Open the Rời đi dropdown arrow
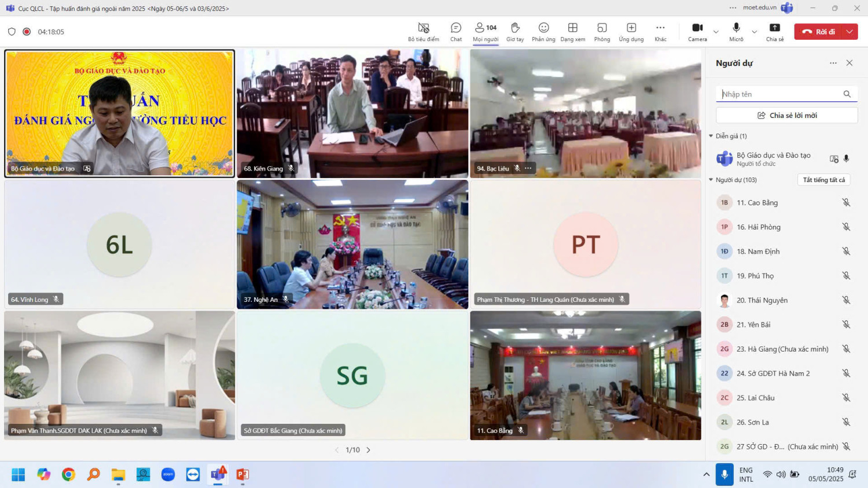This screenshot has height=488, width=868. [849, 32]
